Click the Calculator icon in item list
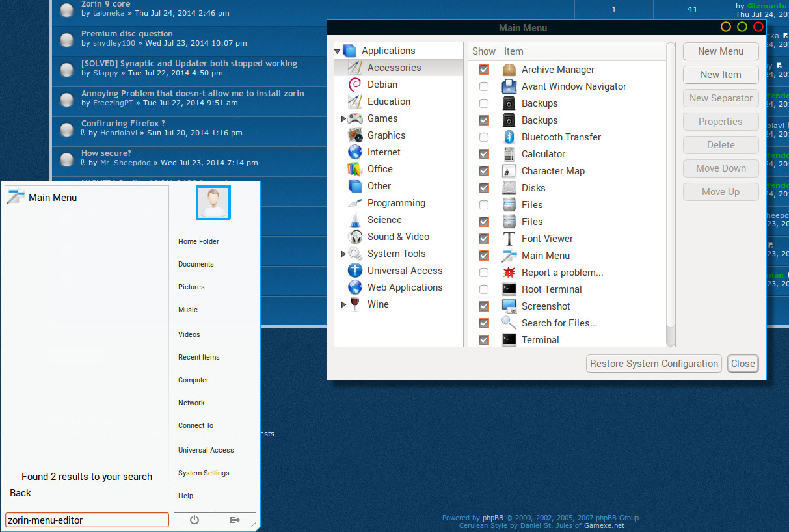 509,154
